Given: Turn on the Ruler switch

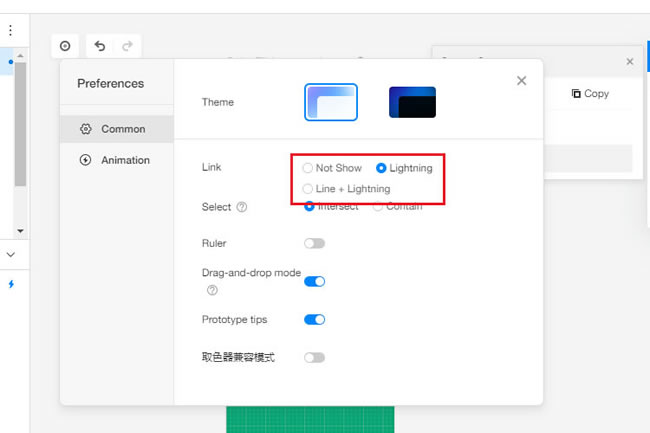Looking at the screenshot, I should [x=314, y=243].
